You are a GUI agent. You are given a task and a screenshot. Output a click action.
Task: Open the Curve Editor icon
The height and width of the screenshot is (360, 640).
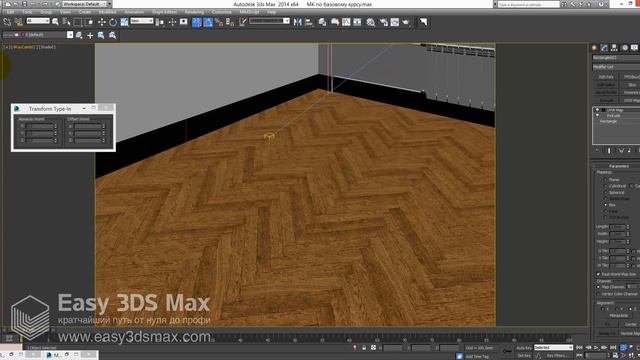(x=346, y=22)
